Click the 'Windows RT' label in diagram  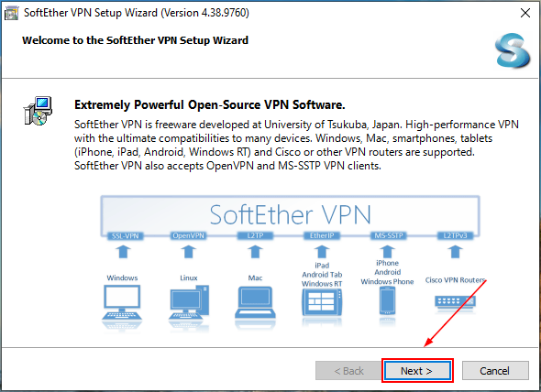322,284
